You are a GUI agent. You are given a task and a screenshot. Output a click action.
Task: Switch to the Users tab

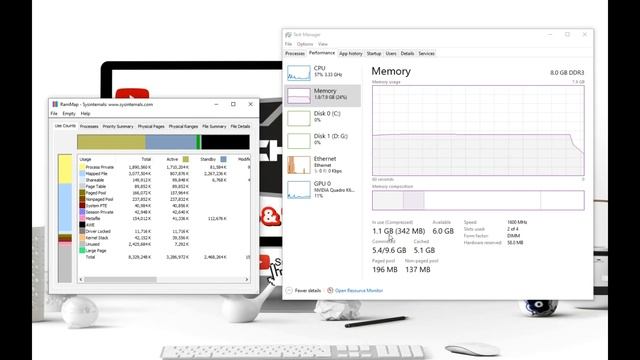391,53
